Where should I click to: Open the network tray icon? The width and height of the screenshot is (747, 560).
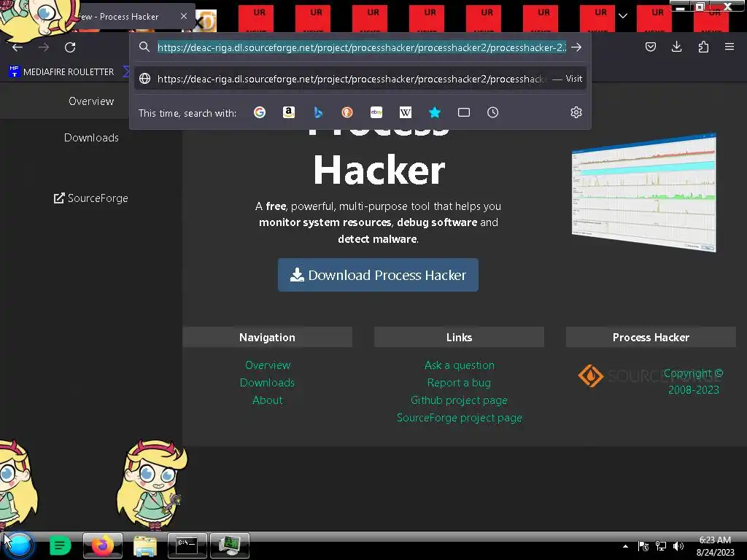[661, 546]
